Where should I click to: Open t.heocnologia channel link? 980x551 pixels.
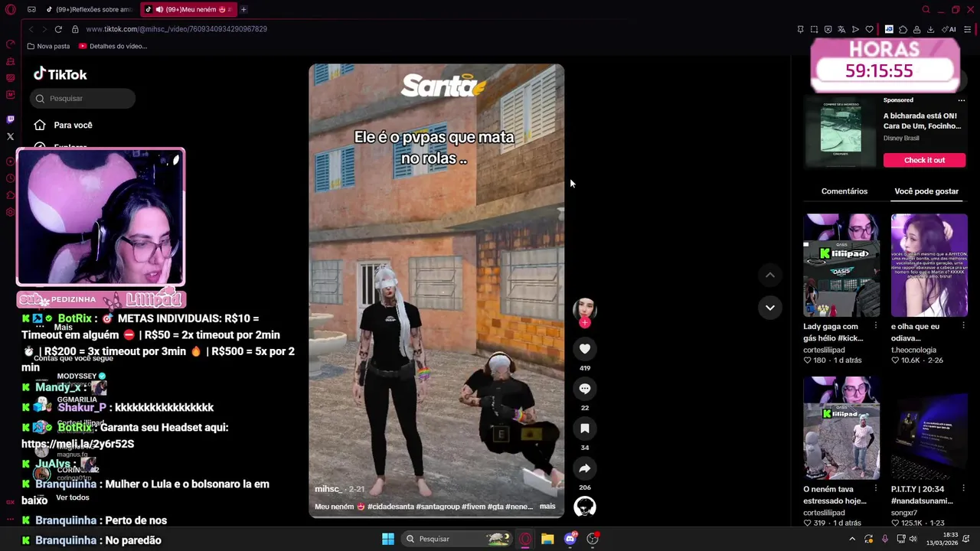(913, 350)
